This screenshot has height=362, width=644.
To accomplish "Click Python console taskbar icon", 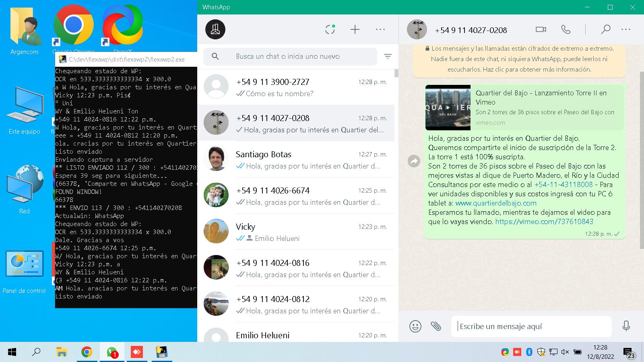I will (x=162, y=352).
